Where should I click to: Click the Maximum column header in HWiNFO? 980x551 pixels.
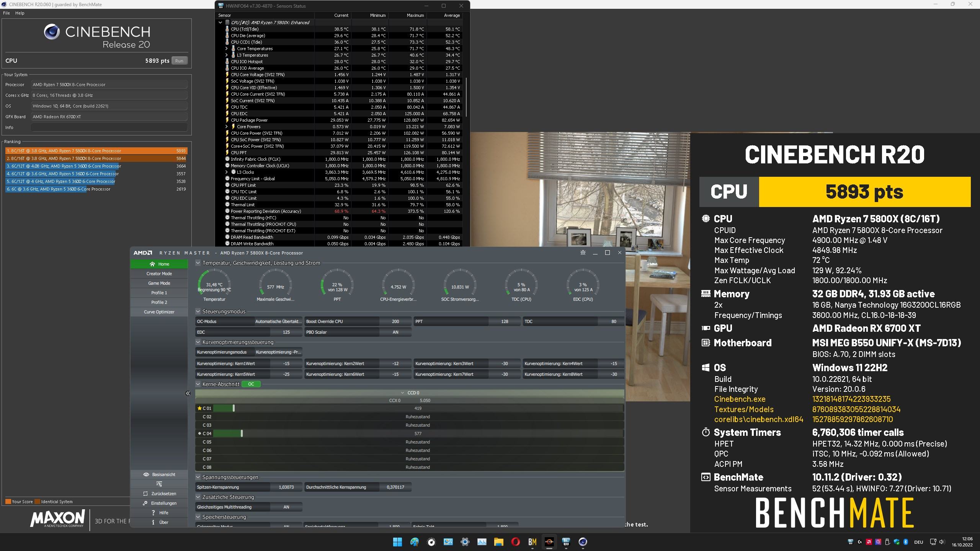click(x=408, y=15)
